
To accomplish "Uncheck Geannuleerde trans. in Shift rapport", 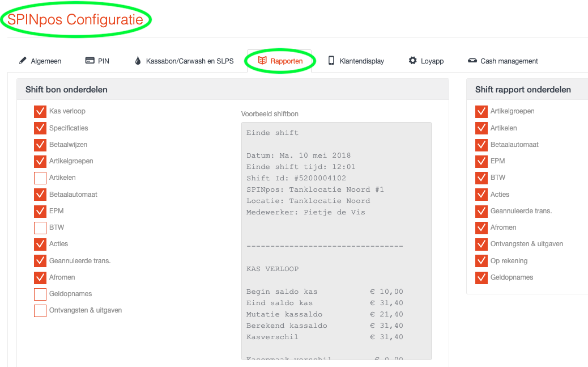I will click(482, 211).
